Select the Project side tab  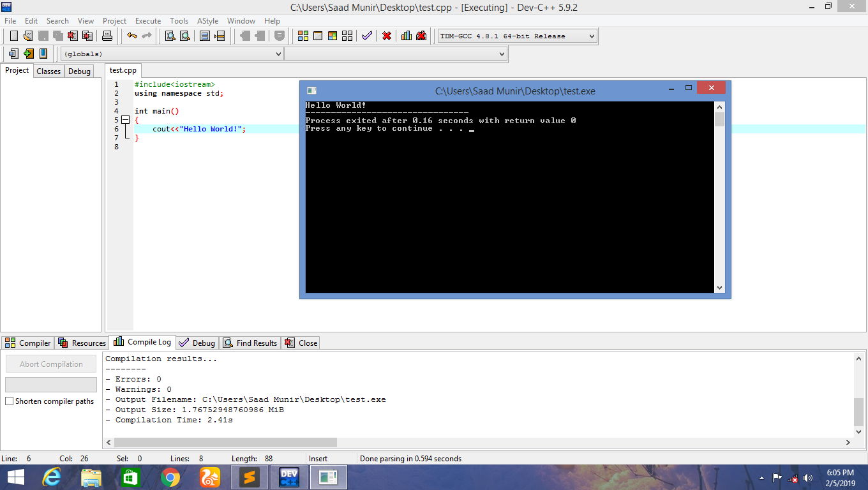point(17,70)
